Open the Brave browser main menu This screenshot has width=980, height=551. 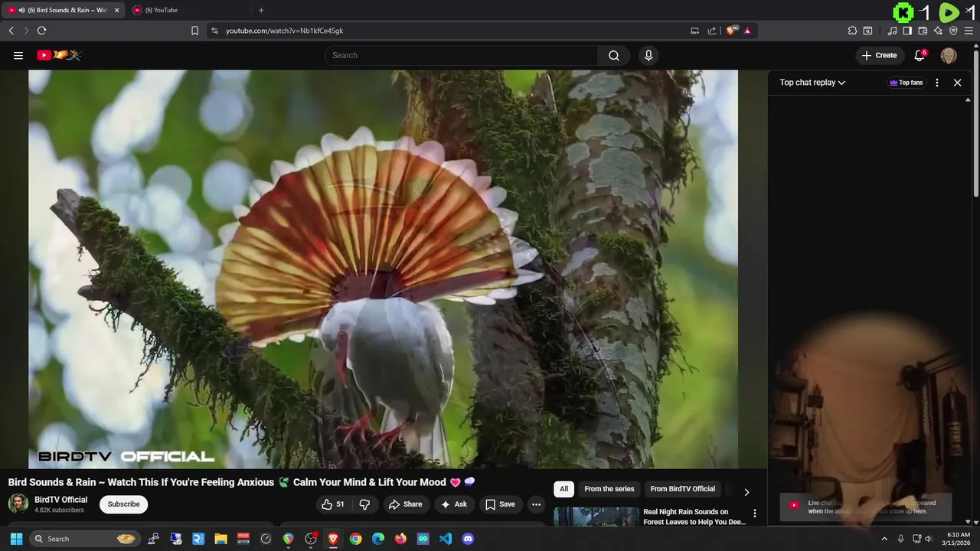(x=969, y=31)
